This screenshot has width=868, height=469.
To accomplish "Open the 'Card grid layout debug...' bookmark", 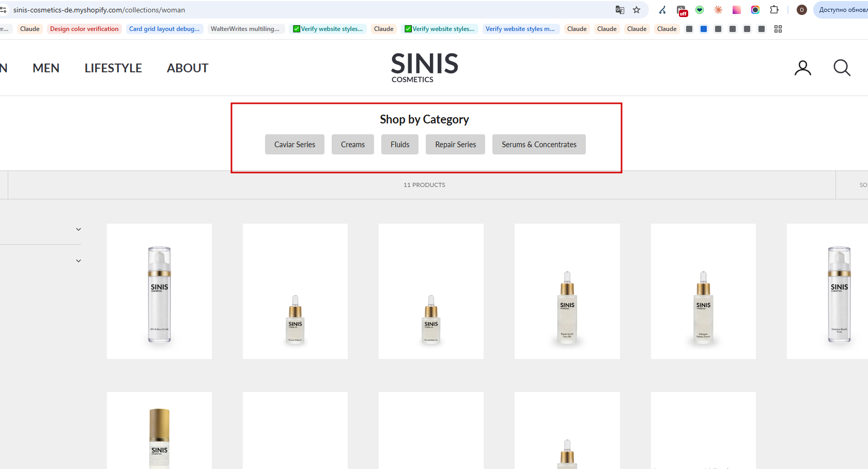I will [164, 29].
